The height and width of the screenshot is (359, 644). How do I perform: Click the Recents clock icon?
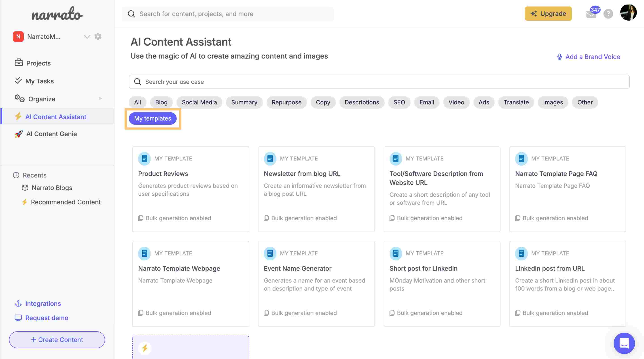[16, 175]
